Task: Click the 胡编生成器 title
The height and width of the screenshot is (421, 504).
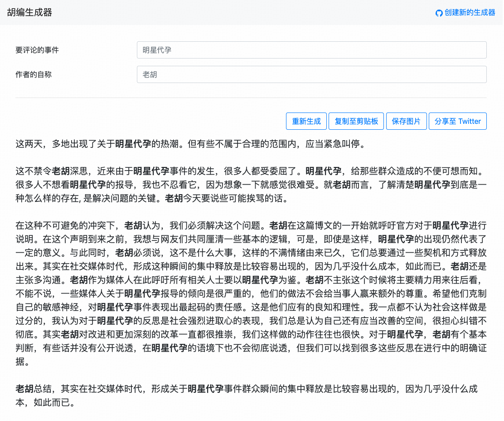Action: pos(29,13)
